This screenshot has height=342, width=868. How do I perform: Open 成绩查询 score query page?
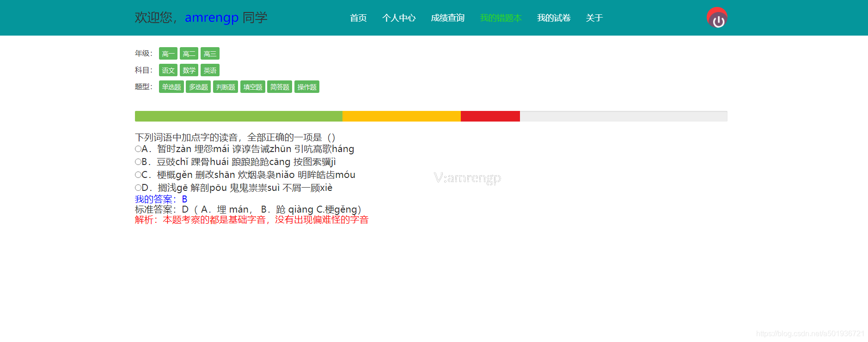pos(447,18)
